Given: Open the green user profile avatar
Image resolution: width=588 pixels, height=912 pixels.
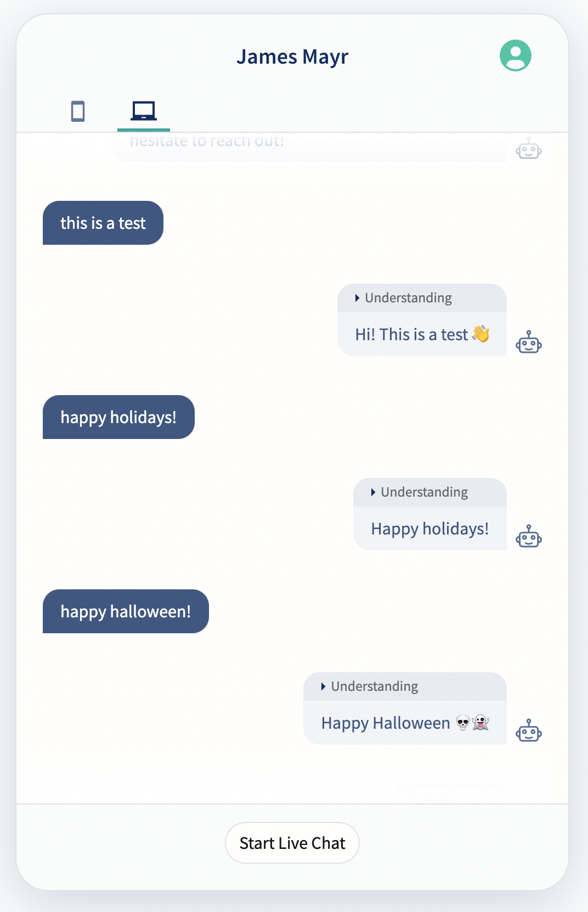Looking at the screenshot, I should (515, 55).
